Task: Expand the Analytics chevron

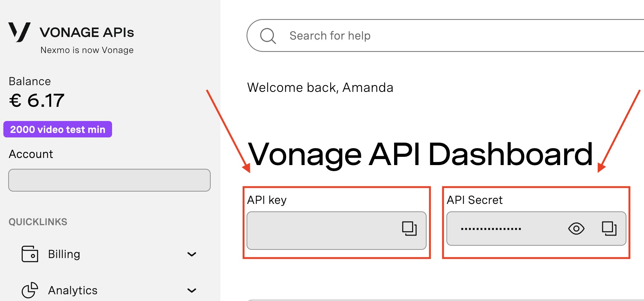Action: click(192, 291)
